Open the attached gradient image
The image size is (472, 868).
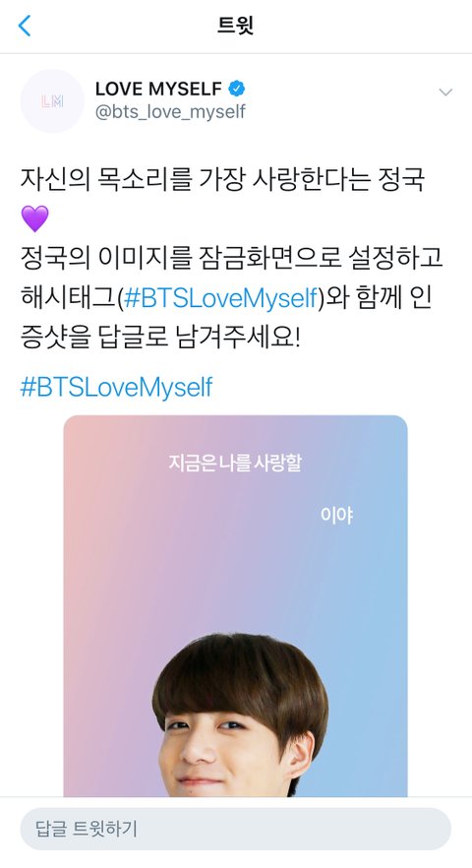pyautogui.click(x=235, y=605)
